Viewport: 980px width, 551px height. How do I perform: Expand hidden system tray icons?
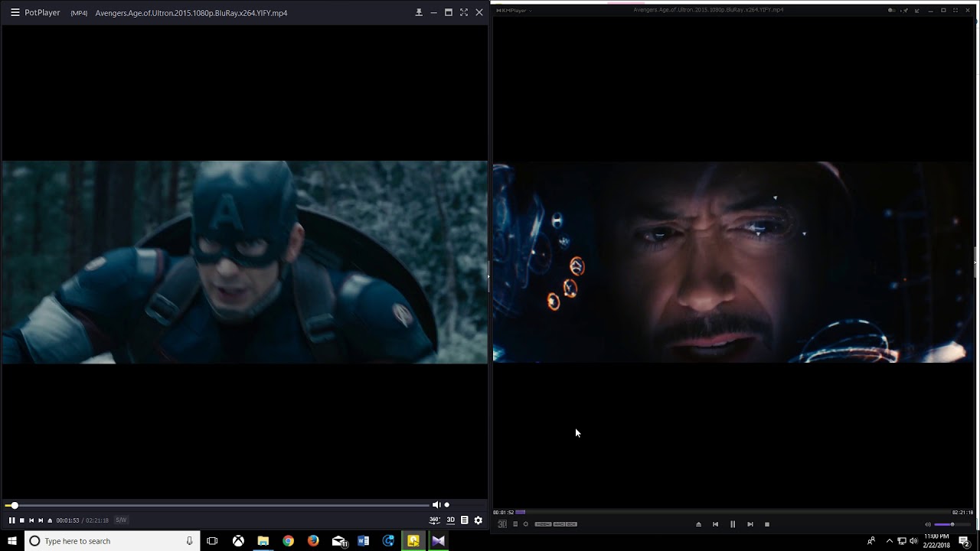[x=890, y=541]
